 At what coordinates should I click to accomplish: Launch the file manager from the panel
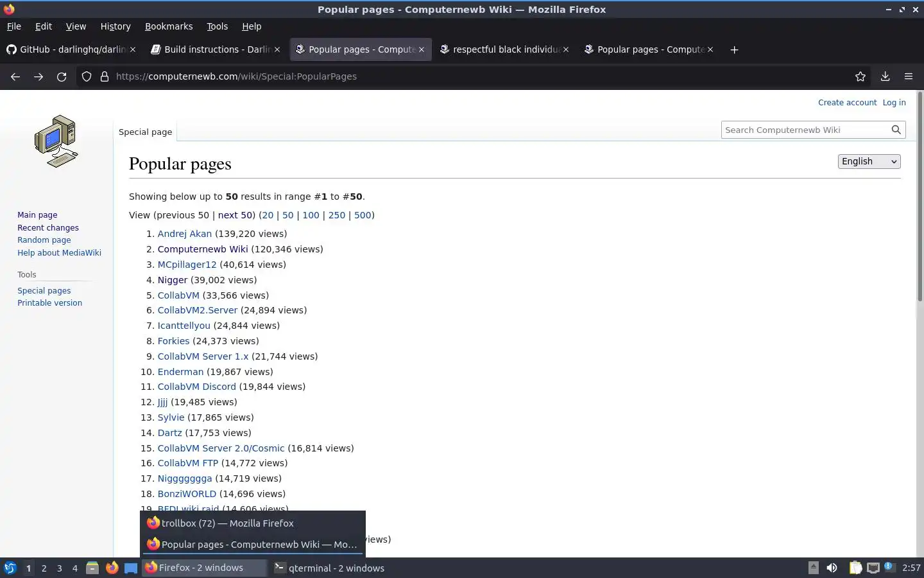pyautogui.click(x=92, y=568)
